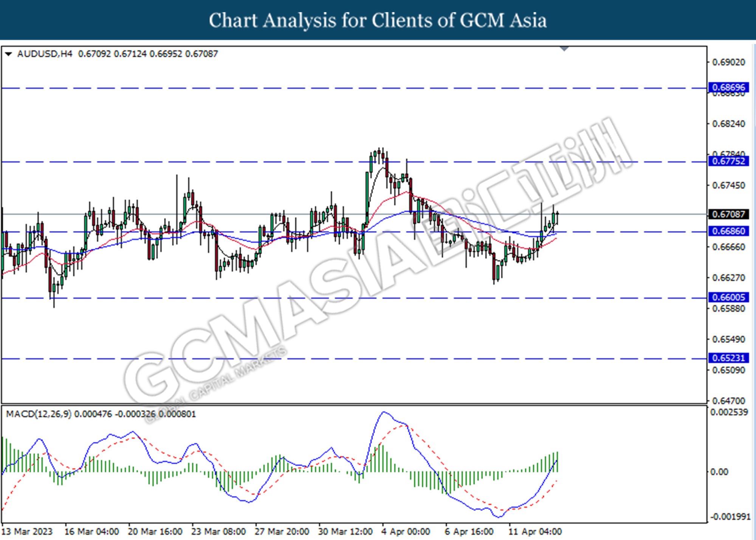Click the 0.66270 price scale value

click(x=729, y=278)
